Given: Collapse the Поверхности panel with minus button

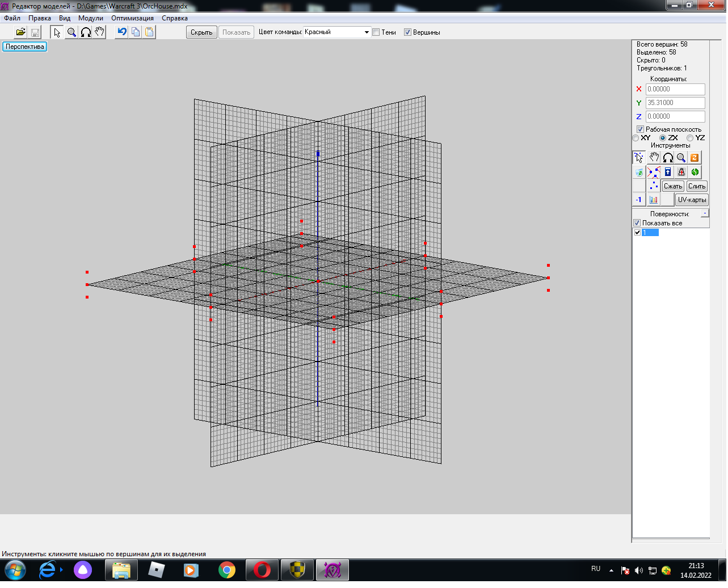Looking at the screenshot, I should pos(705,213).
